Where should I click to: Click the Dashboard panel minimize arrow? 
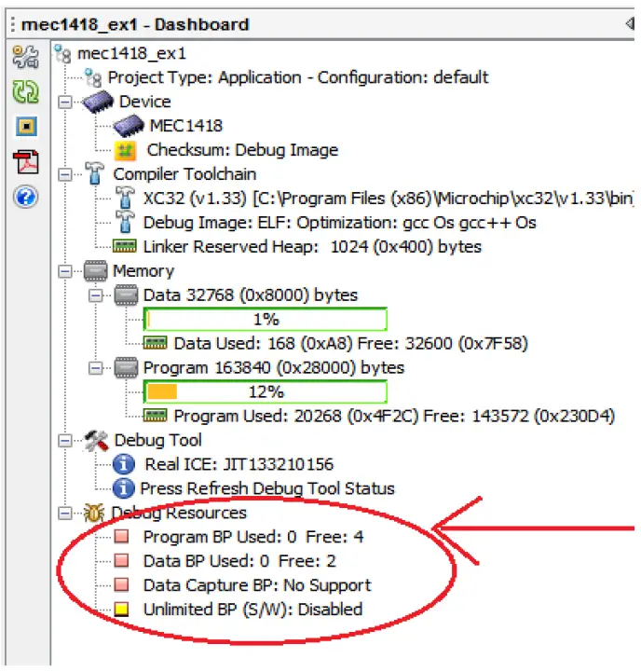[630, 23]
